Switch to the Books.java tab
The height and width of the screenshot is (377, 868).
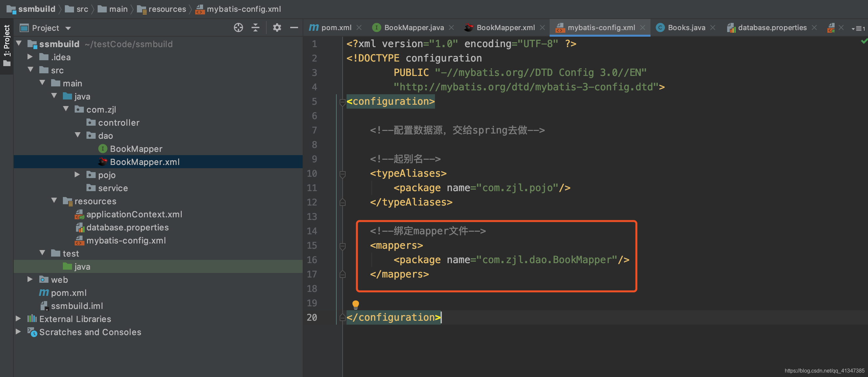[687, 27]
